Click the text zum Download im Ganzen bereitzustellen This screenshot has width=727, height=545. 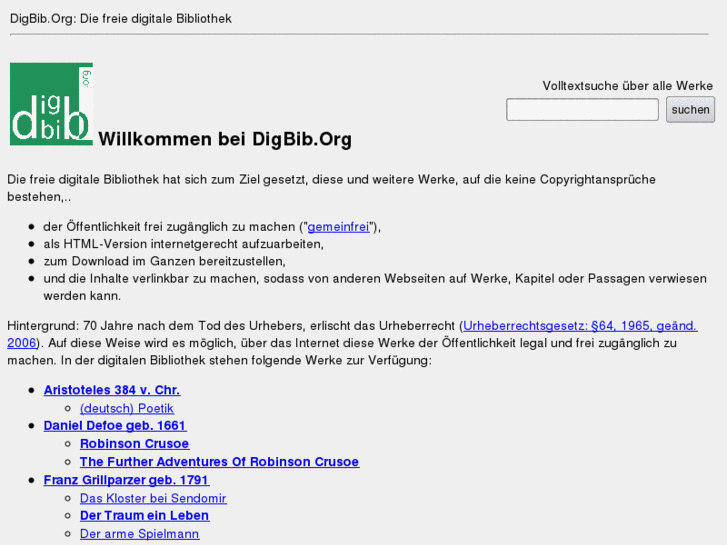[165, 262]
